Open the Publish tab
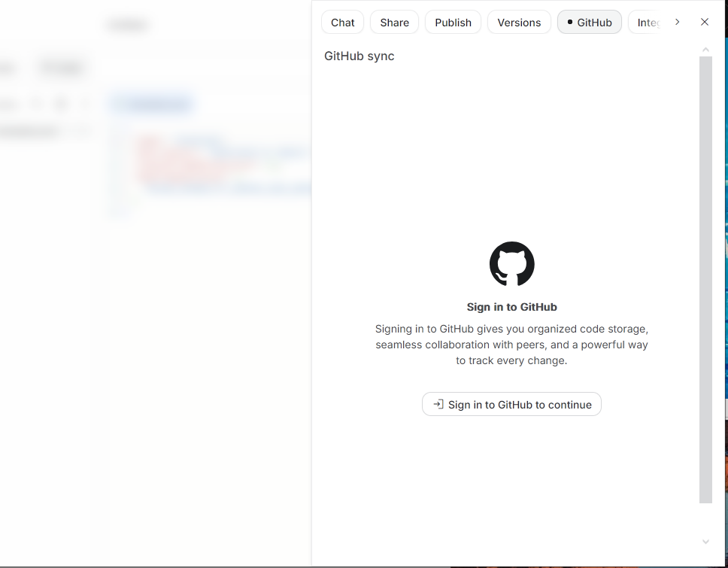The image size is (728, 568). pyautogui.click(x=453, y=23)
